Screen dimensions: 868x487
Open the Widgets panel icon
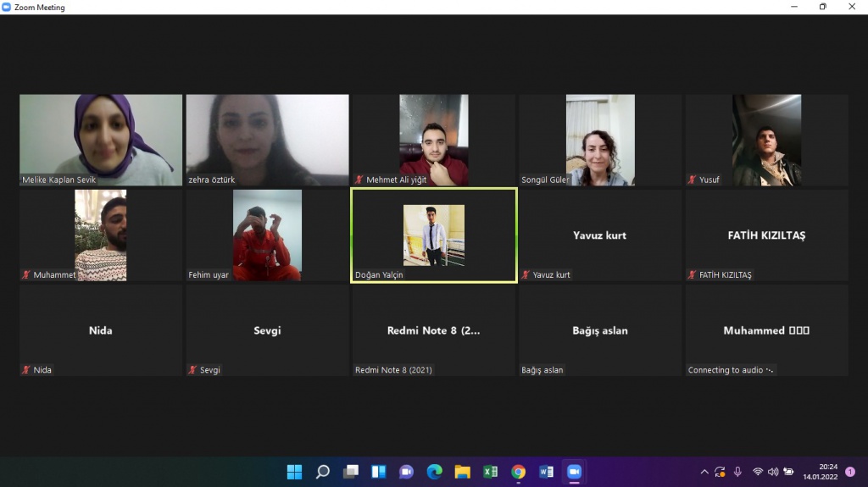(x=378, y=472)
